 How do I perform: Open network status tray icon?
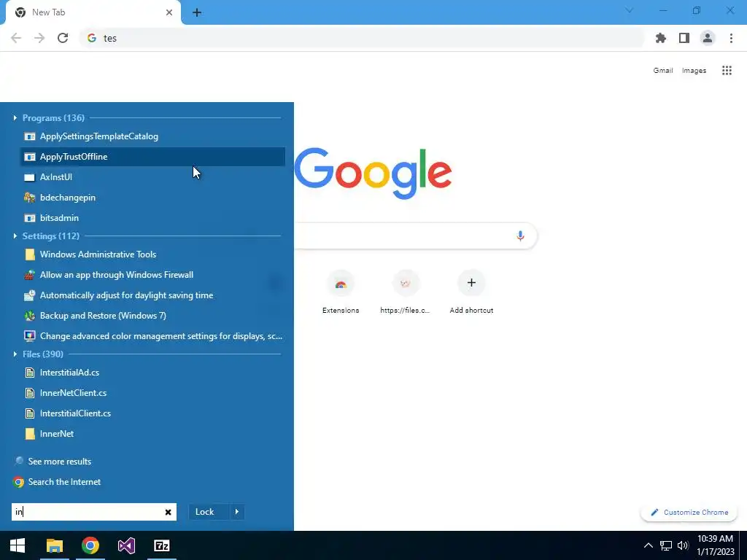click(665, 545)
